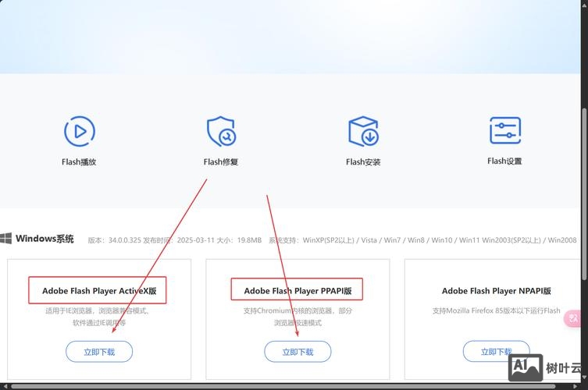The image size is (588, 390).
Task: Click 立即下载 under the PPAPI版
Action: 298,352
